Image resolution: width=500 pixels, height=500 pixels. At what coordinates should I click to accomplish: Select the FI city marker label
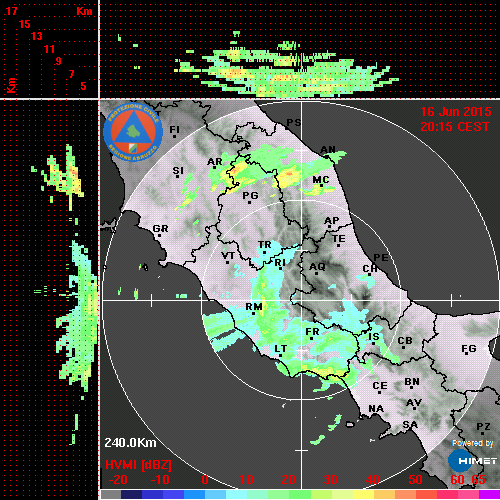click(x=174, y=129)
